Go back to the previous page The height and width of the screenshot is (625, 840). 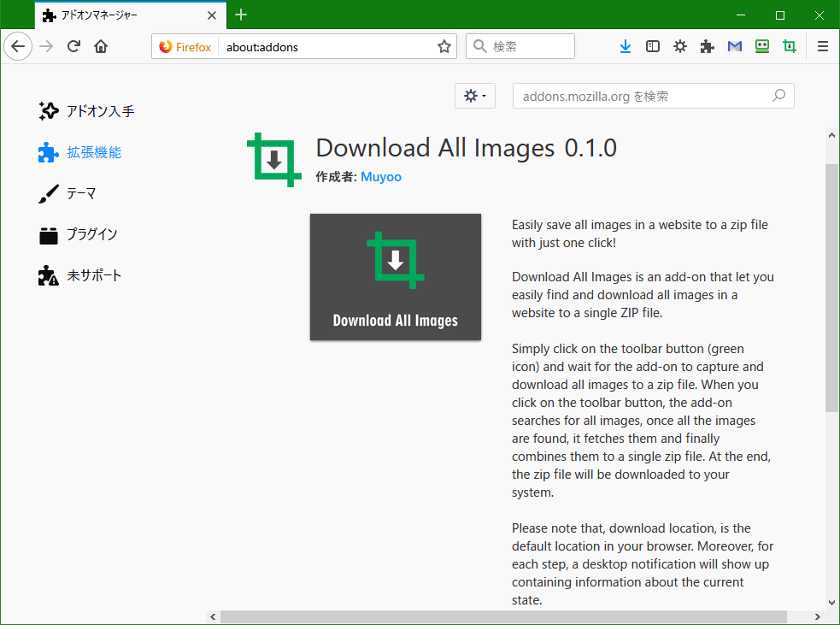[18, 47]
